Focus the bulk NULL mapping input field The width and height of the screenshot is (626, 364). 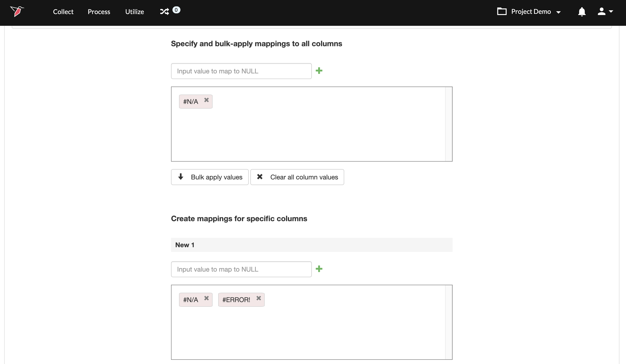click(241, 71)
